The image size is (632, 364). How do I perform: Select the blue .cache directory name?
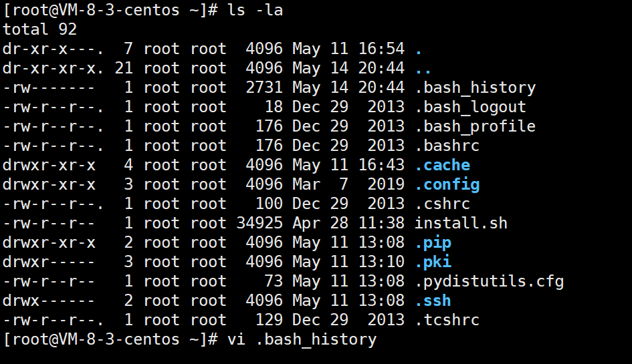click(442, 165)
